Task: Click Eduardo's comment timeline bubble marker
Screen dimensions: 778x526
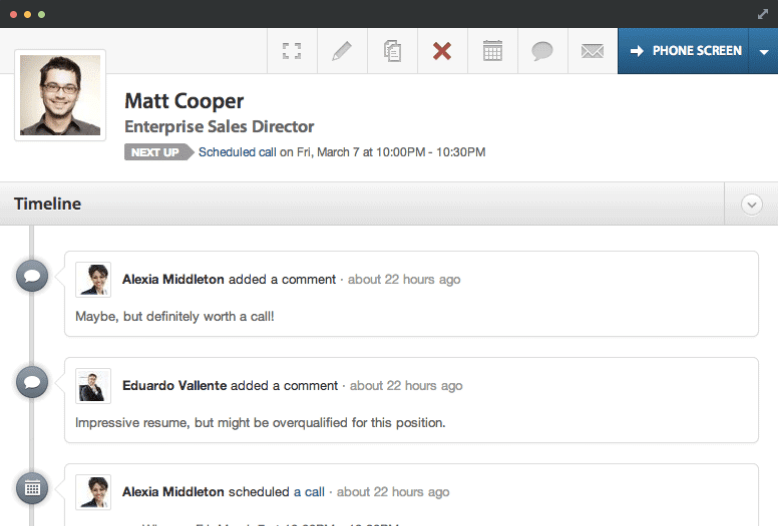Action: pos(32,381)
